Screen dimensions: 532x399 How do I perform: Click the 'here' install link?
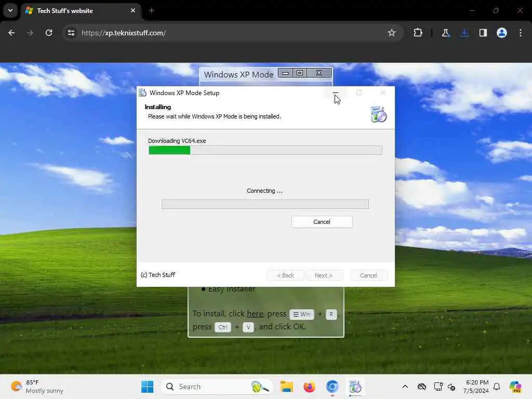click(255, 314)
